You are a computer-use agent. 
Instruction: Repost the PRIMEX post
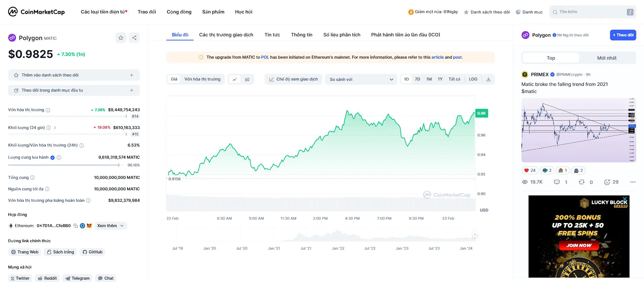pos(582,182)
